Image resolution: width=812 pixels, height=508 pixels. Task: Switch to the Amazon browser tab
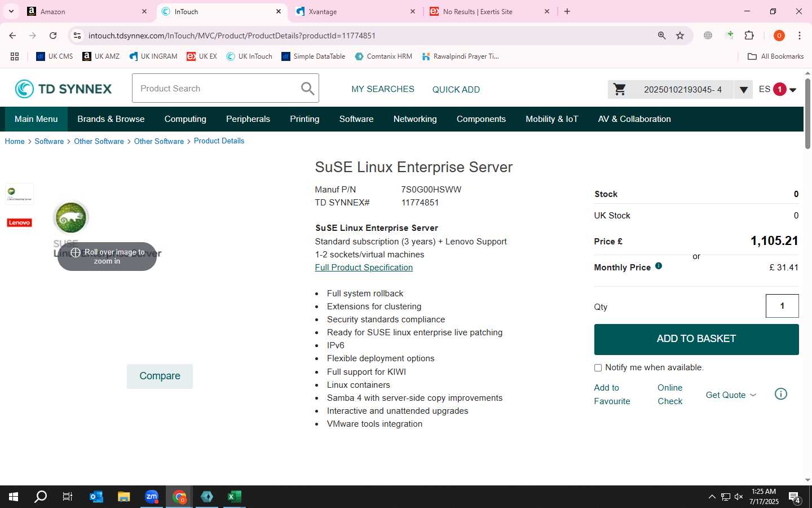(87, 11)
